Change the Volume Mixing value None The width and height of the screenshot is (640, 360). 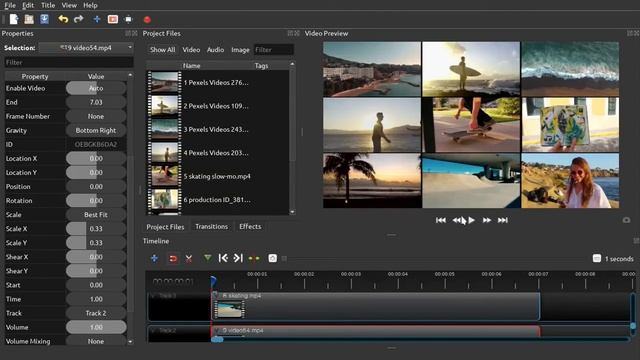(x=96, y=341)
